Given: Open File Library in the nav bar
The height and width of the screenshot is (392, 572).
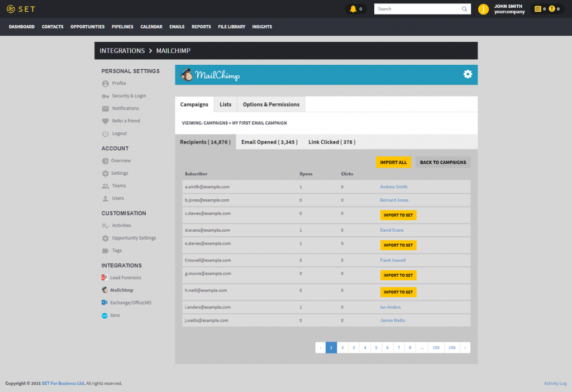Looking at the screenshot, I should coord(232,27).
